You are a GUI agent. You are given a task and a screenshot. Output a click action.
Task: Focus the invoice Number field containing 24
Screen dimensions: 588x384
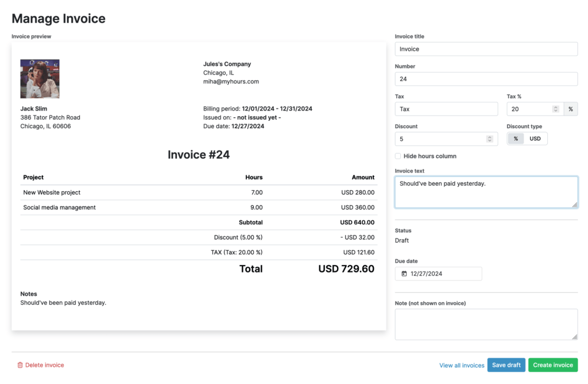pos(486,79)
